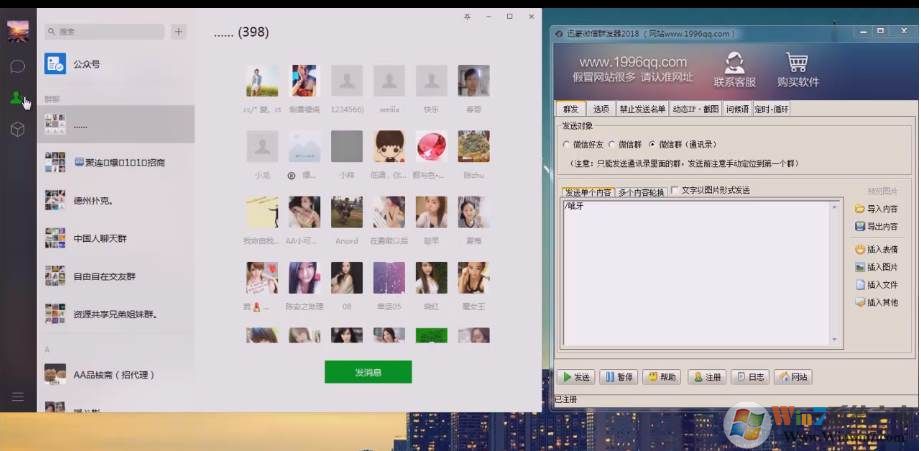Click the plus icon beside search box
The width and height of the screenshot is (921, 451).
(x=178, y=32)
